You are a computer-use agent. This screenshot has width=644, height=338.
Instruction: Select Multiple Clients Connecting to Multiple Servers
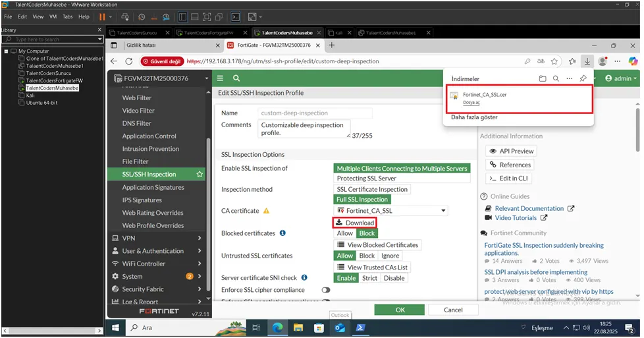[x=402, y=169]
